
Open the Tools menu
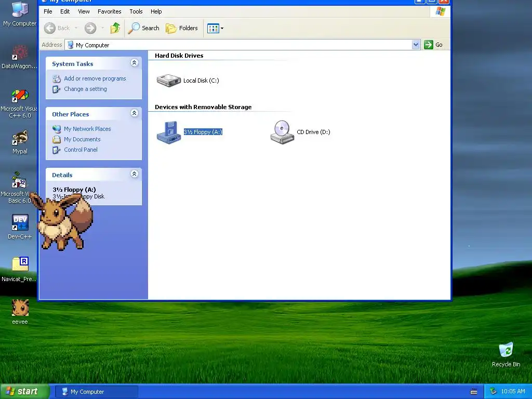pyautogui.click(x=136, y=11)
